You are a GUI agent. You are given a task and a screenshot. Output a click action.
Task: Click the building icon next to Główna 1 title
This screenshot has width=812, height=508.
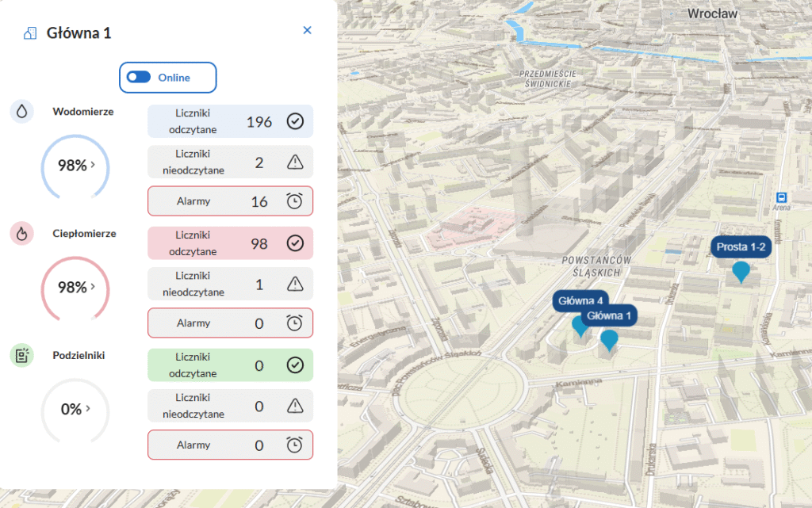point(30,32)
